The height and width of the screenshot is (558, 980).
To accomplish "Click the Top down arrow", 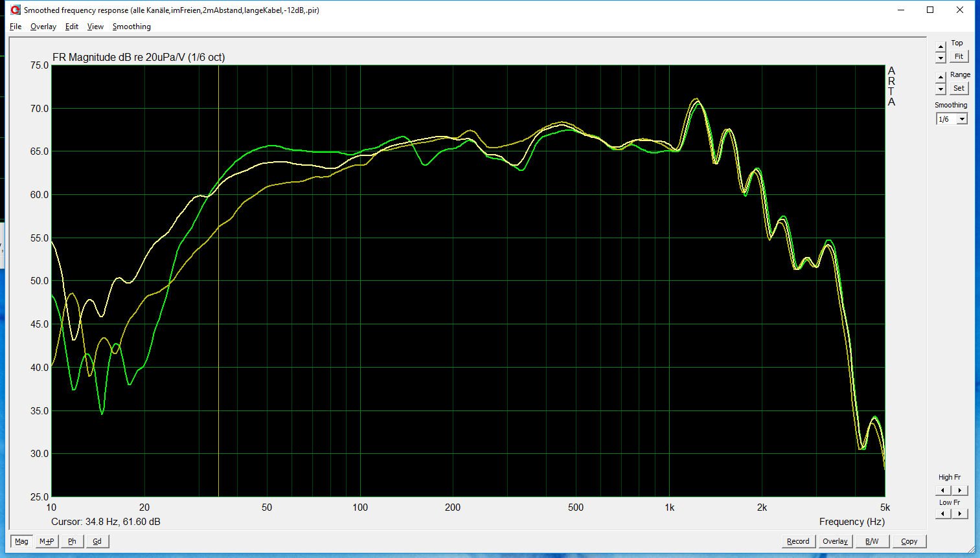I will tap(940, 58).
